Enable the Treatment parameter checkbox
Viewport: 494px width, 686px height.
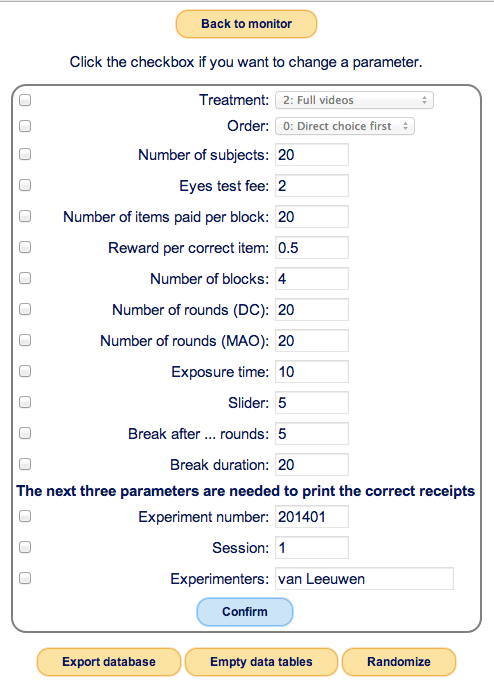[x=25, y=100]
